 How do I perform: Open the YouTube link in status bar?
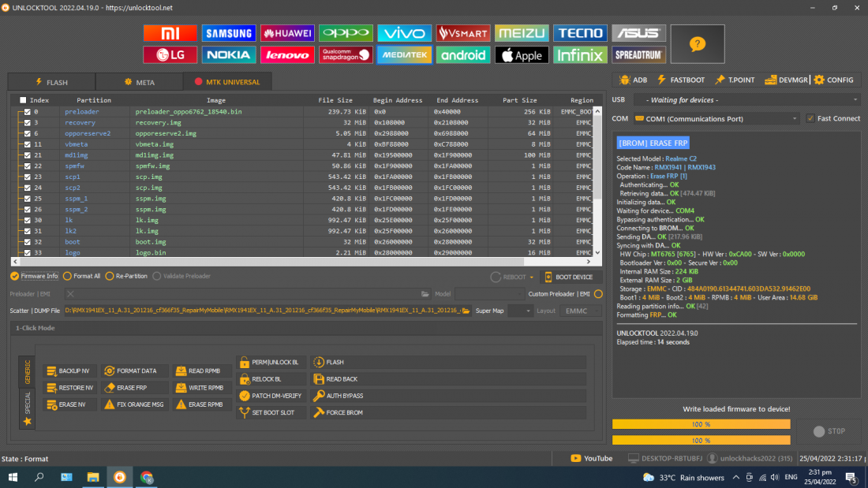click(592, 458)
